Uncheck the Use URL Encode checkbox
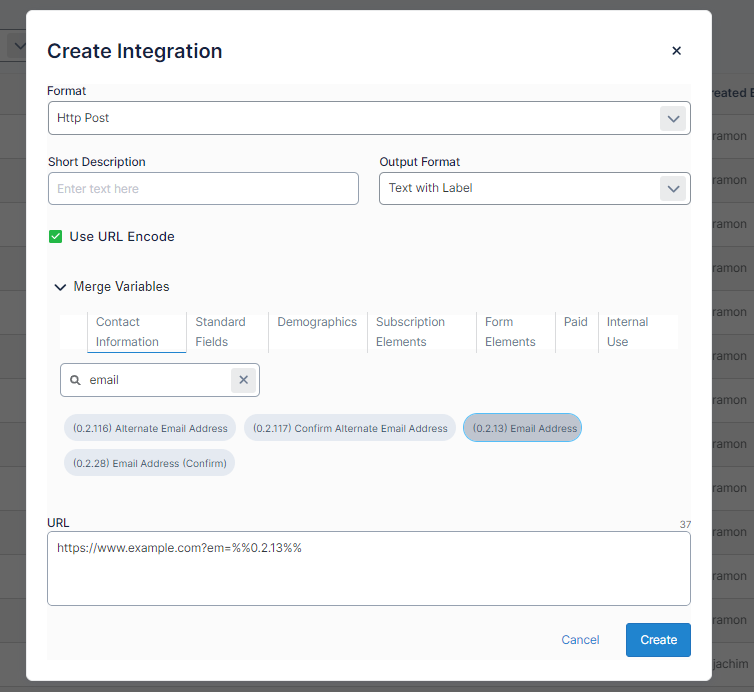 click(x=56, y=237)
